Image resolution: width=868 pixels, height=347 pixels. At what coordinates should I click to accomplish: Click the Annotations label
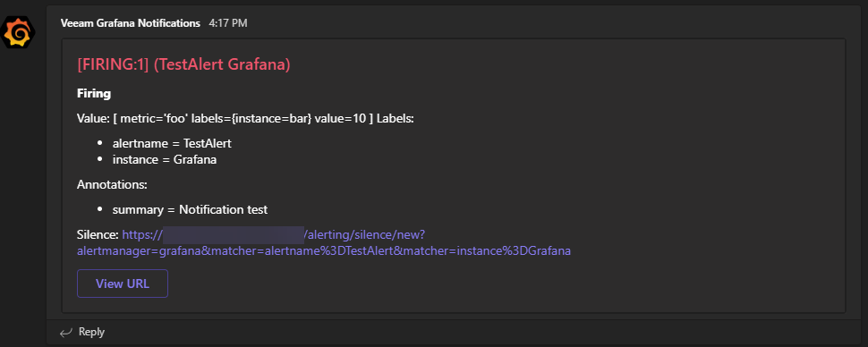(113, 185)
